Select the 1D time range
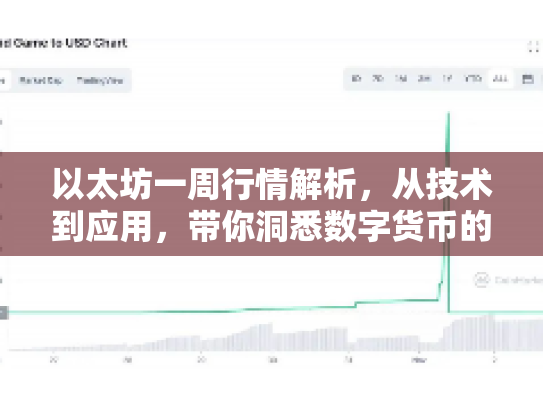Image resolution: width=543 pixels, height=408 pixels. 356,79
